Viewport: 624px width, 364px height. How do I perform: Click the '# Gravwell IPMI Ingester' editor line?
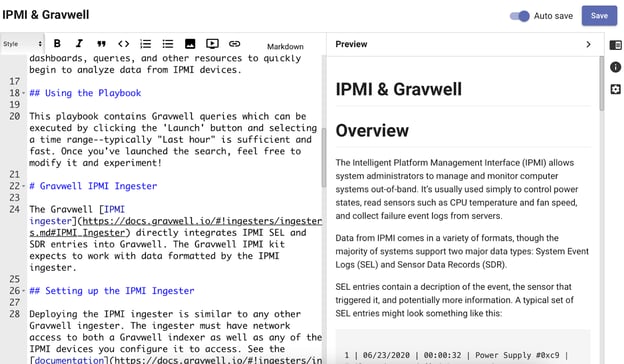[x=93, y=186]
